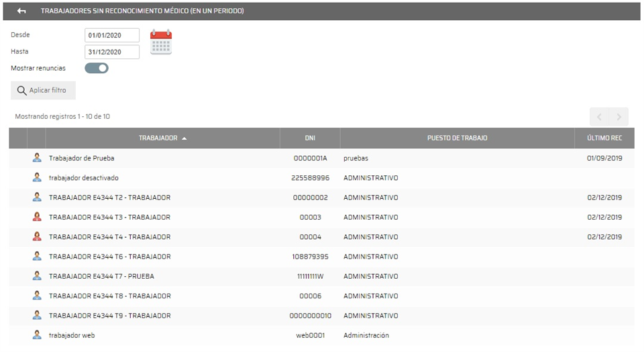Image resolution: width=644 pixels, height=352 pixels.
Task: Click ADMINISTRATIVO in E4344 T7 row
Action: click(370, 276)
